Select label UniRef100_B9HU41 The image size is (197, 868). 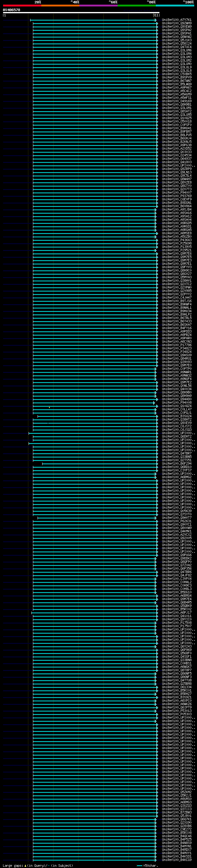point(176,128)
